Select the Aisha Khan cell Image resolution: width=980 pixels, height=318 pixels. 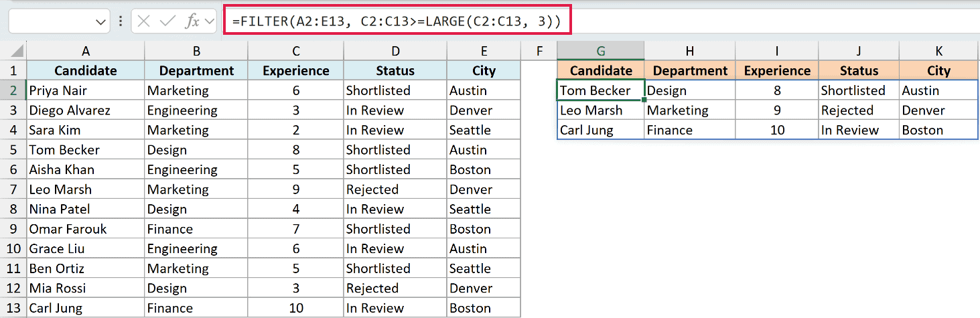86,169
